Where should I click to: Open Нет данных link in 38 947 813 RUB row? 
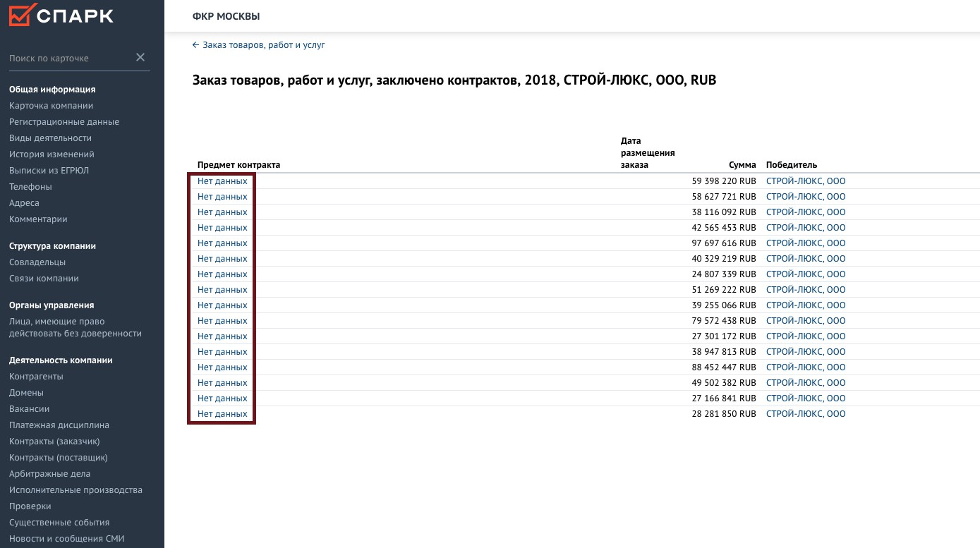pyautogui.click(x=222, y=352)
